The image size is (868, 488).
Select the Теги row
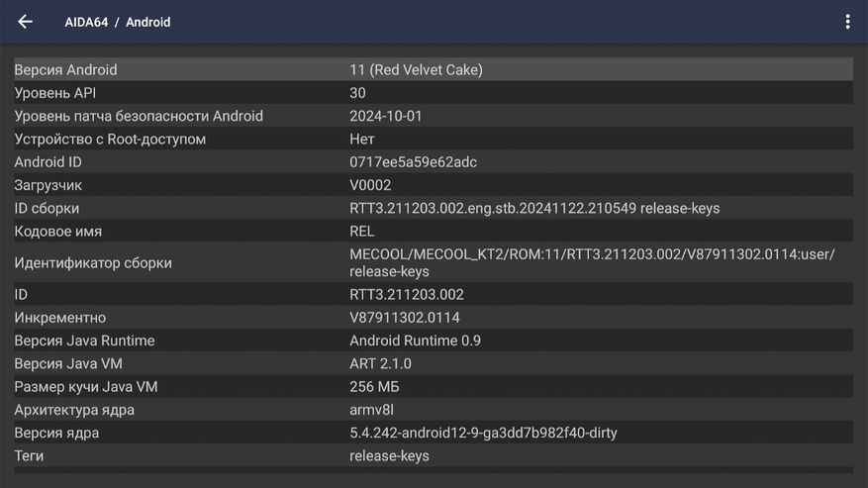[433, 456]
